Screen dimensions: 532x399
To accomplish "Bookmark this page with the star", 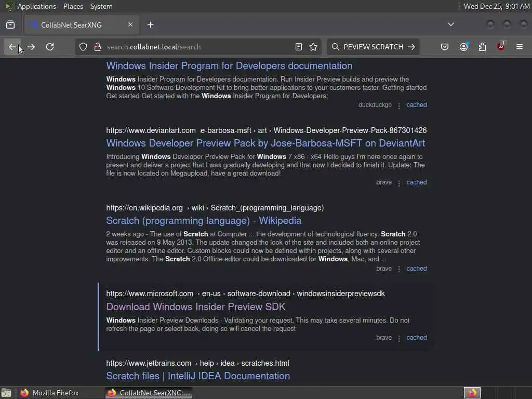I will click(313, 47).
